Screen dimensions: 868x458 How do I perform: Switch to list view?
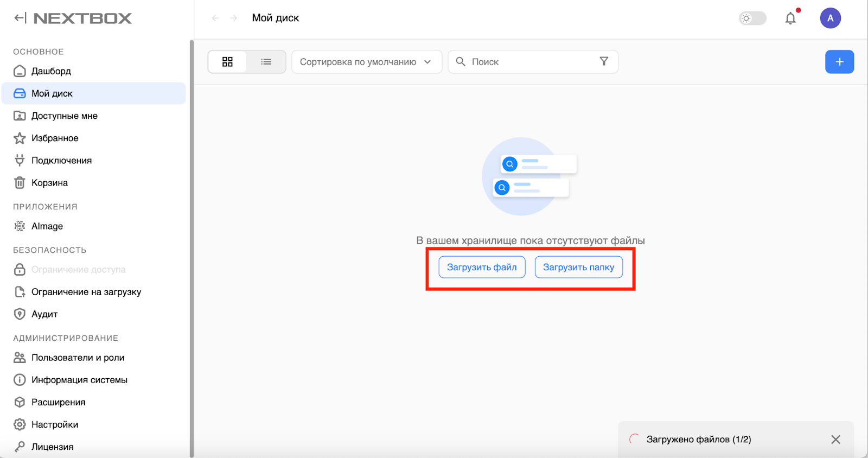coord(266,62)
